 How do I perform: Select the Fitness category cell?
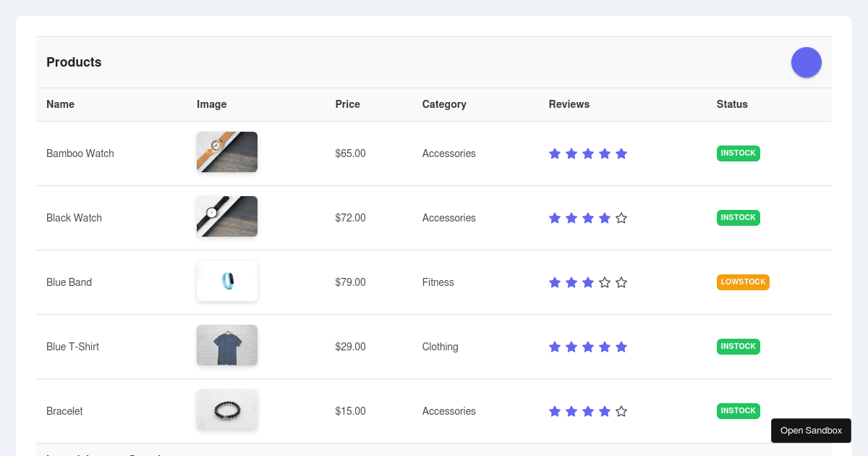pos(438,282)
